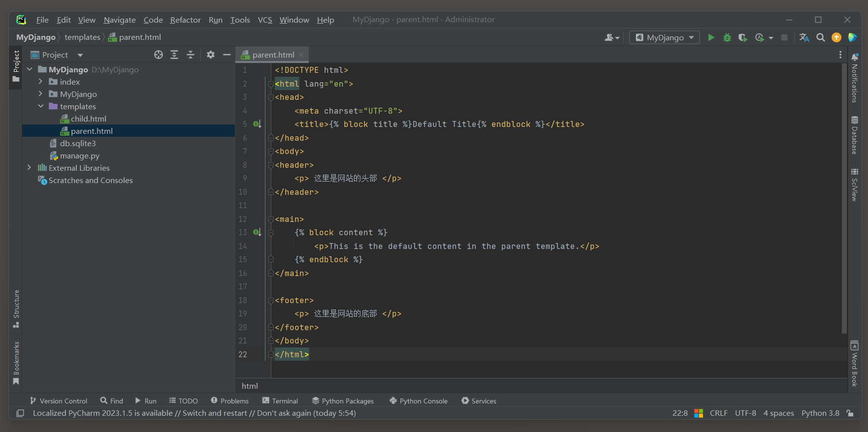Open the Python Packages tool window

pos(343,401)
